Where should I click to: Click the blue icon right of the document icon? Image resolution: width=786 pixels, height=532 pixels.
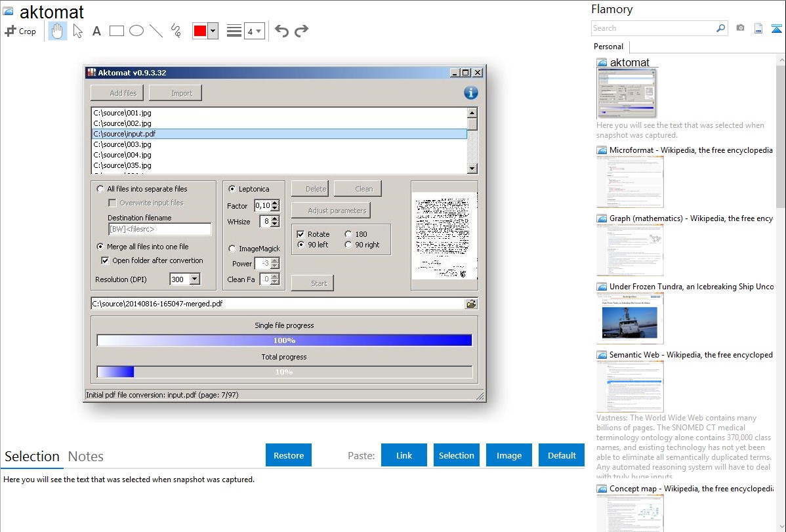point(776,28)
